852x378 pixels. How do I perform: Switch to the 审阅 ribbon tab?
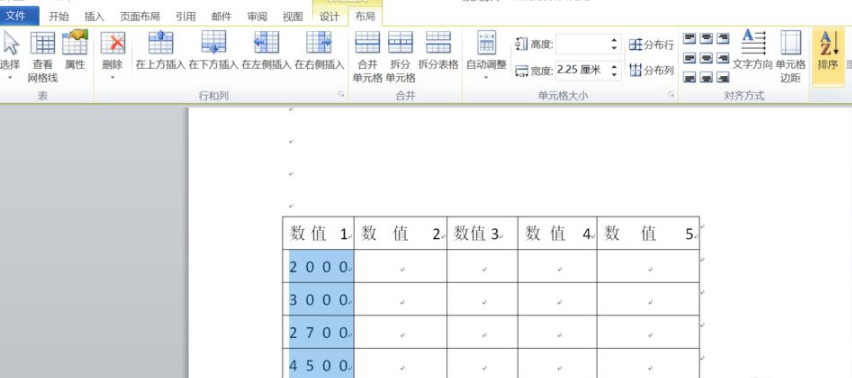coord(257,16)
